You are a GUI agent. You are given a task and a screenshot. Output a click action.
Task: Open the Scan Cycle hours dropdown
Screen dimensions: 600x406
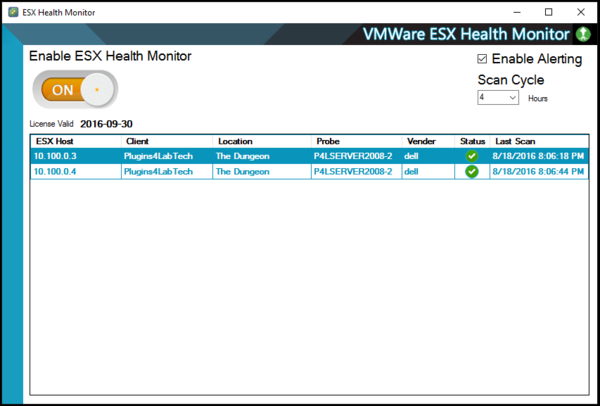512,98
